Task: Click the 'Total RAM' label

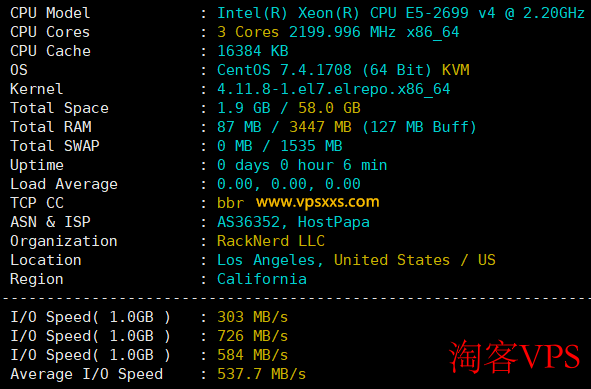Action: (51, 127)
